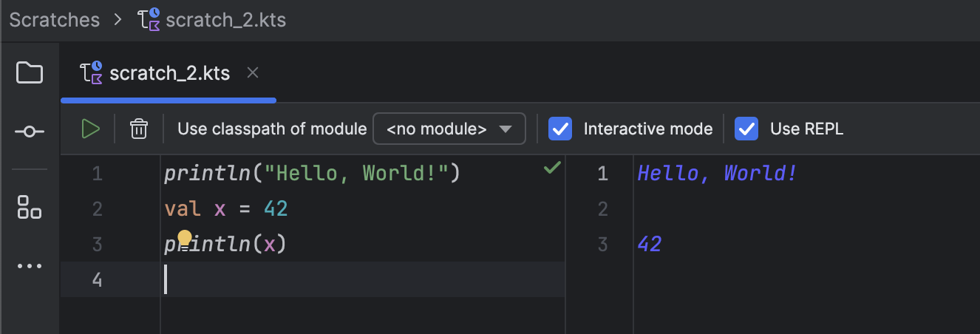Click the green checkmark inspection indicator
Viewport: 980px width, 334px height.
pyautogui.click(x=552, y=168)
